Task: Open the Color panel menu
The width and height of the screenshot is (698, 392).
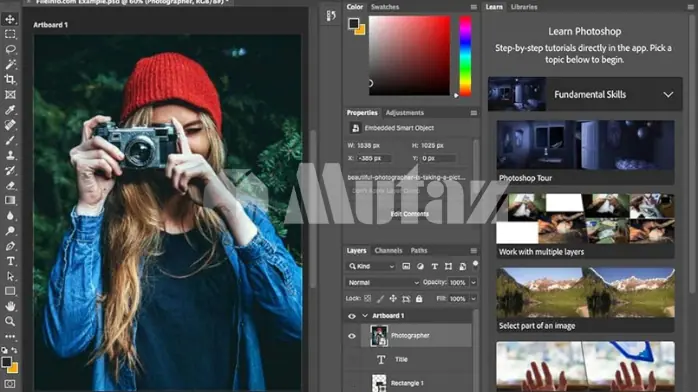Action: coord(473,7)
